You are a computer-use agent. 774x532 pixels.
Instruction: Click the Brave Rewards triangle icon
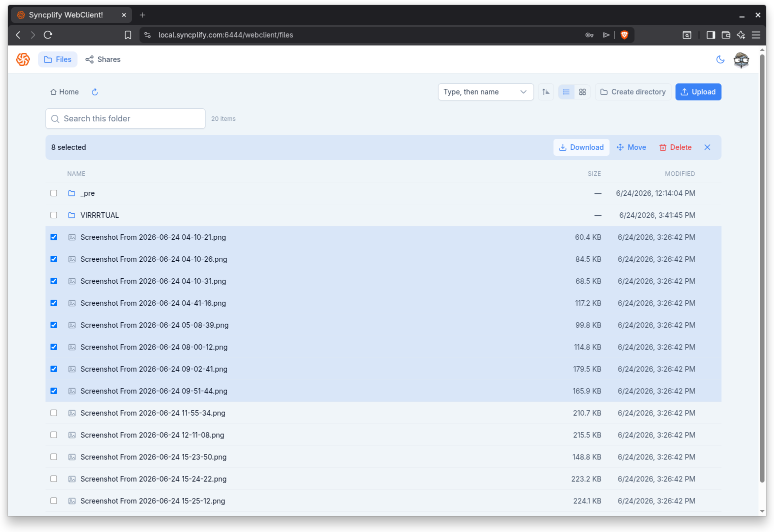click(x=606, y=35)
